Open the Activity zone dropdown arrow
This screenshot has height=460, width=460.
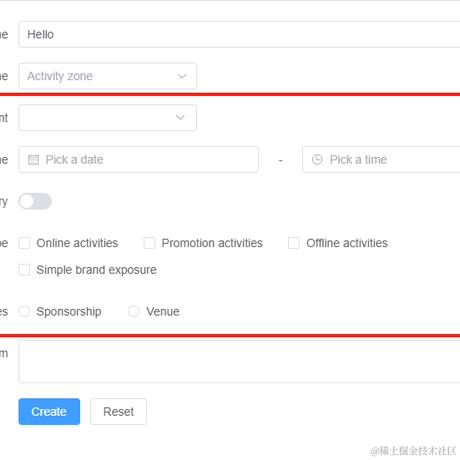(x=182, y=76)
